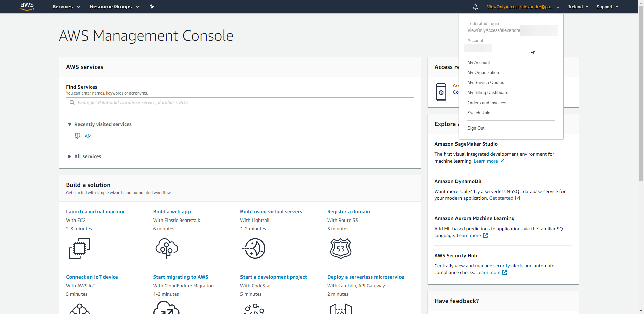
Task: Choose Orders and Invoices
Action: pyautogui.click(x=487, y=103)
